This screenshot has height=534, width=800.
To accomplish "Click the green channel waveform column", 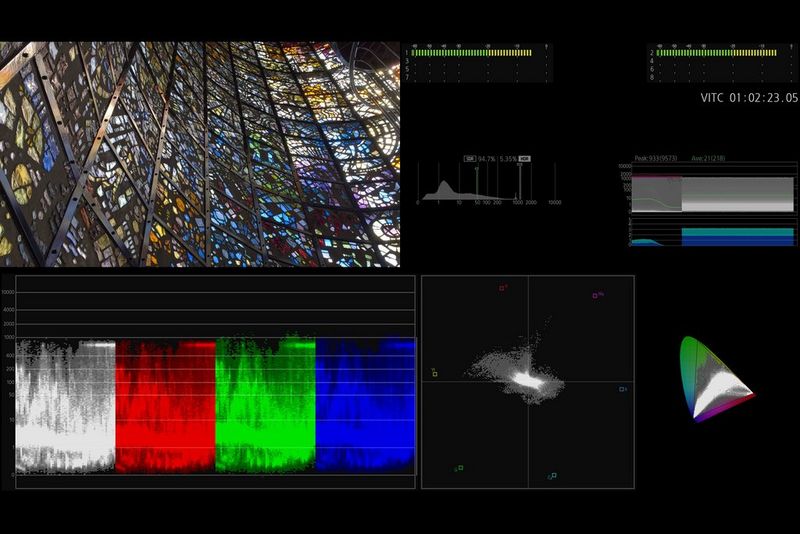I will (x=265, y=405).
